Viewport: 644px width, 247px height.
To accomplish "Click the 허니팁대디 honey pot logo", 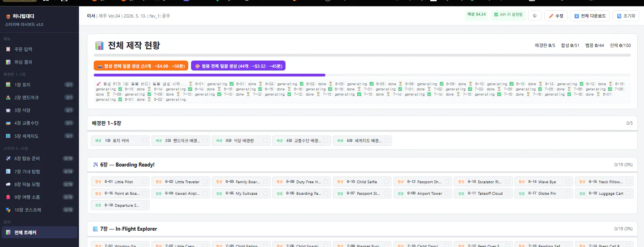I will tap(8, 16).
